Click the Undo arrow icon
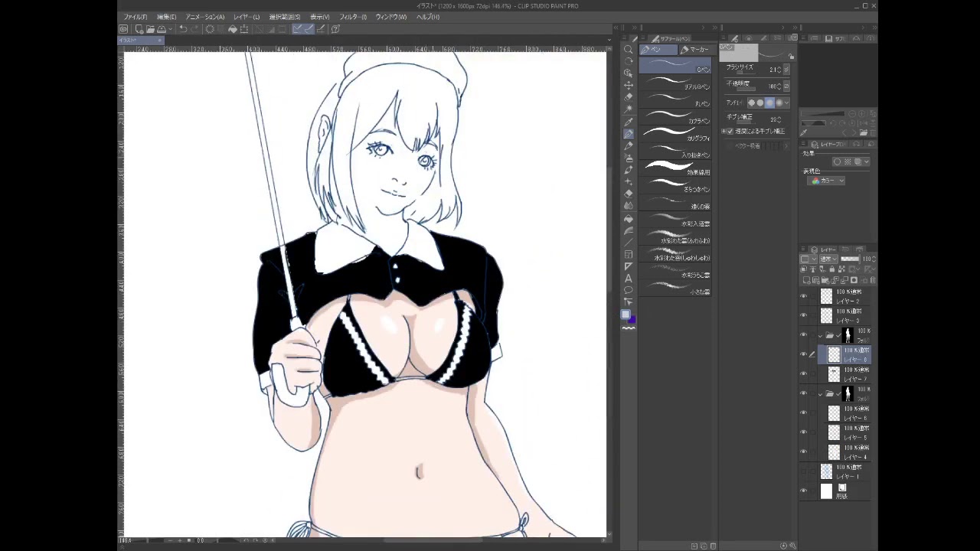The height and width of the screenshot is (551, 980). [183, 29]
